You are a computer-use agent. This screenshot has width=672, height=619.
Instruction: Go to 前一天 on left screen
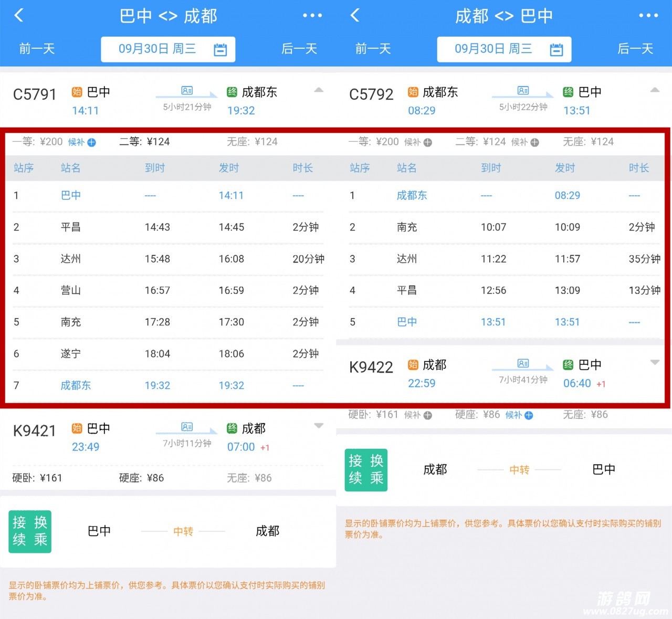37,49
